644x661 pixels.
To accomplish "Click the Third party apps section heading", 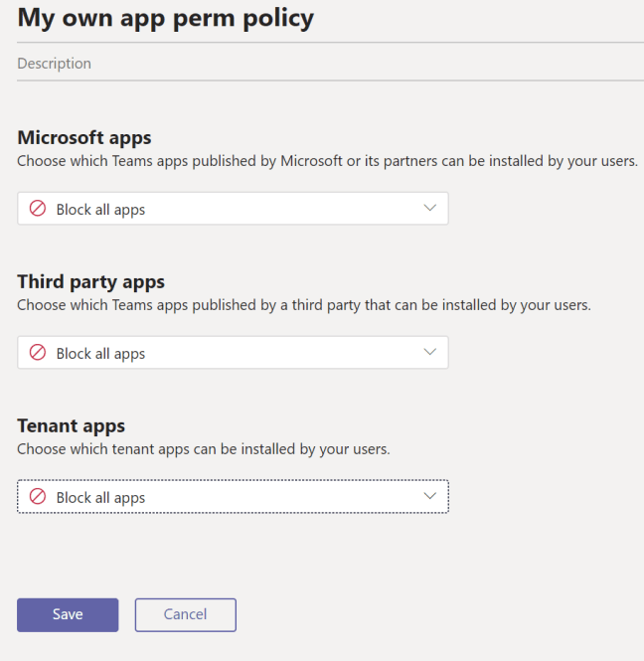I will (x=91, y=281).
